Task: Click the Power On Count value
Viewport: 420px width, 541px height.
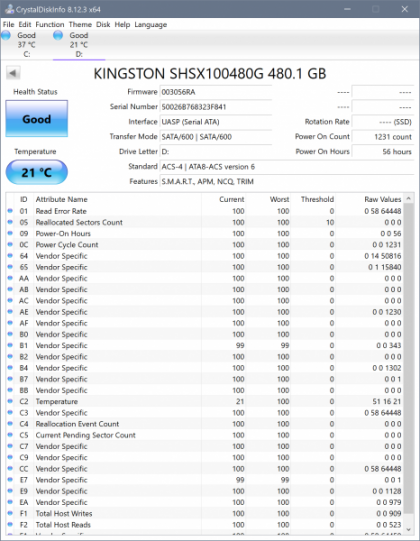Action: click(x=382, y=137)
